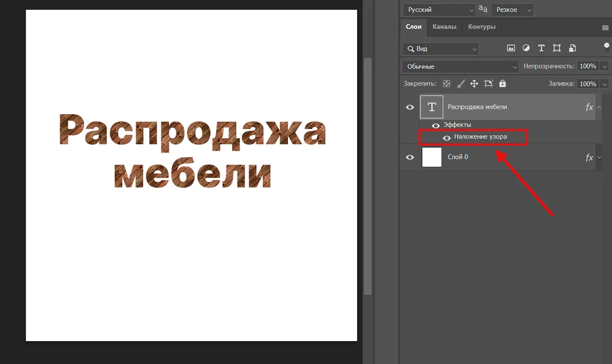The width and height of the screenshot is (612, 364).
Task: Switch to the Контуры tab
Action: coord(481,27)
